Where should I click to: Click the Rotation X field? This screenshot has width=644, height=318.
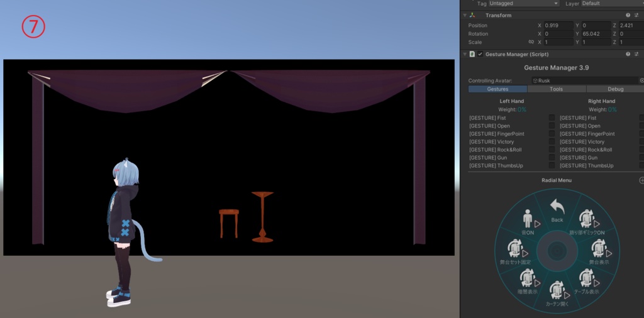[x=558, y=34]
